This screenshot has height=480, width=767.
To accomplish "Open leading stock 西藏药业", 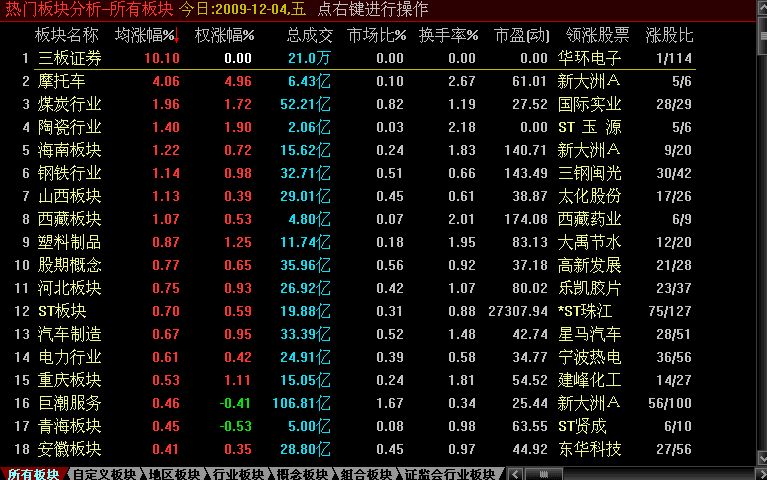I will click(589, 219).
